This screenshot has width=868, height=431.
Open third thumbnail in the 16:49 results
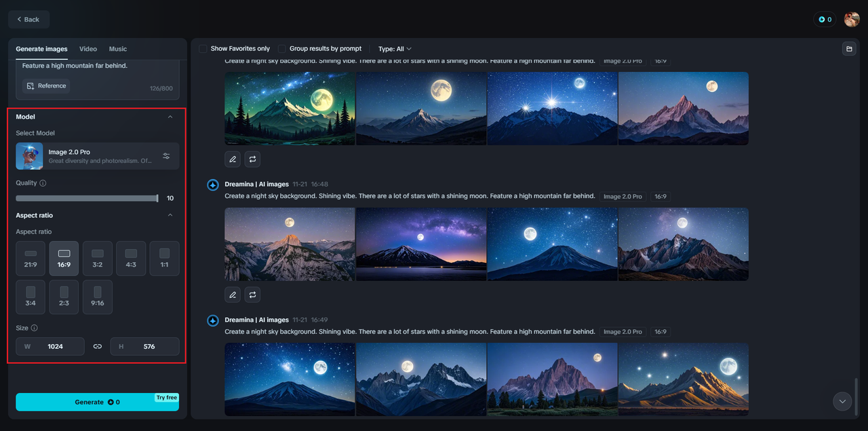coord(552,379)
